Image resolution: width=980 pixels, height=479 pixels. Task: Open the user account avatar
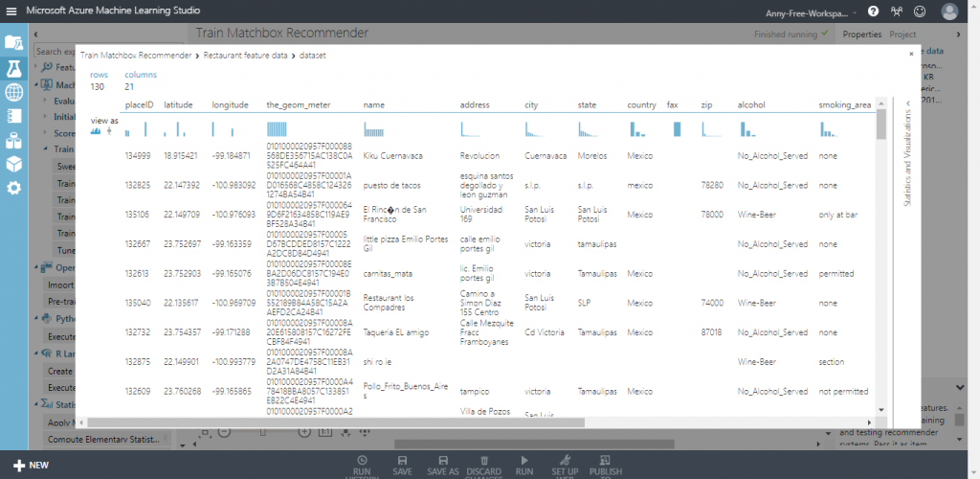tap(949, 11)
